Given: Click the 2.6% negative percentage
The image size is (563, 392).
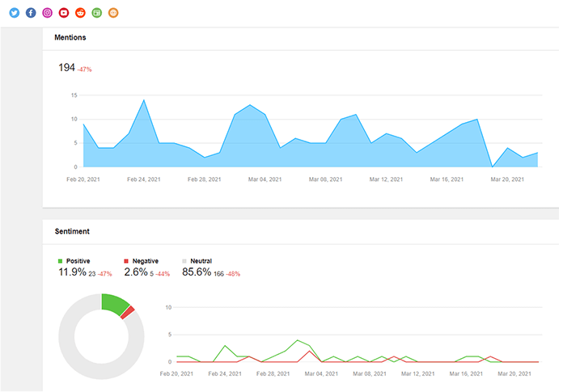Looking at the screenshot, I should 136,272.
